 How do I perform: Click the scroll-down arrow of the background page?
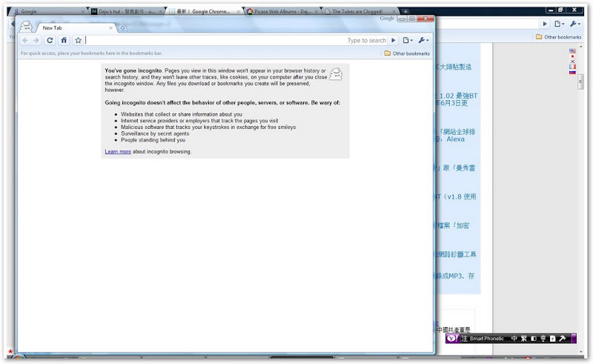(581, 352)
